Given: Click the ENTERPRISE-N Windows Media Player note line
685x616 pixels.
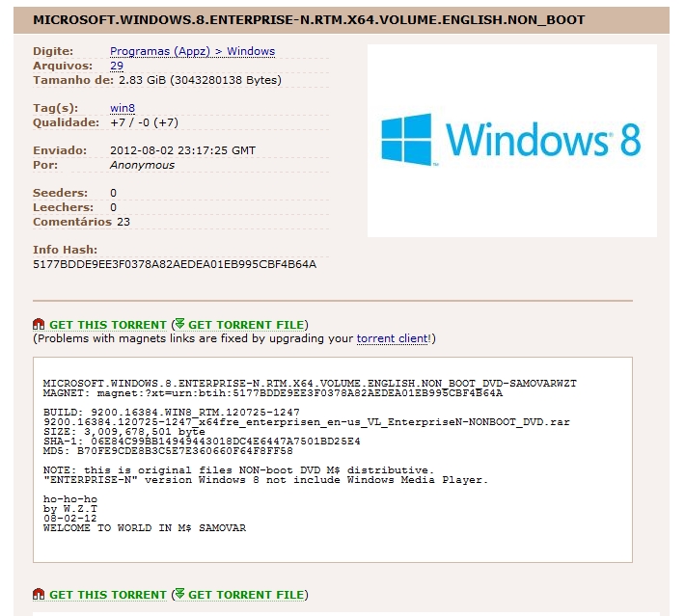Looking at the screenshot, I should [x=265, y=480].
